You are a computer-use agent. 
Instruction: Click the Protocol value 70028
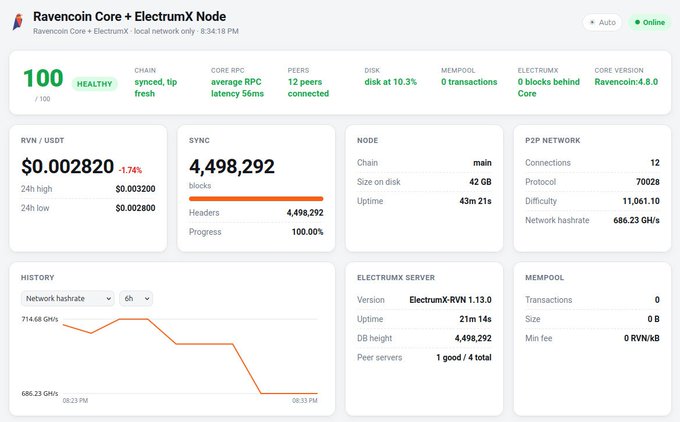click(648, 182)
